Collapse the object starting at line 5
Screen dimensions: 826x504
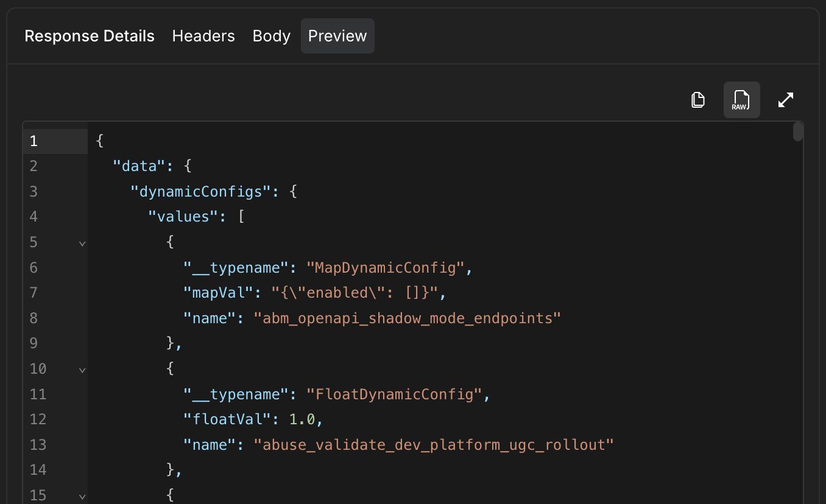coord(82,243)
